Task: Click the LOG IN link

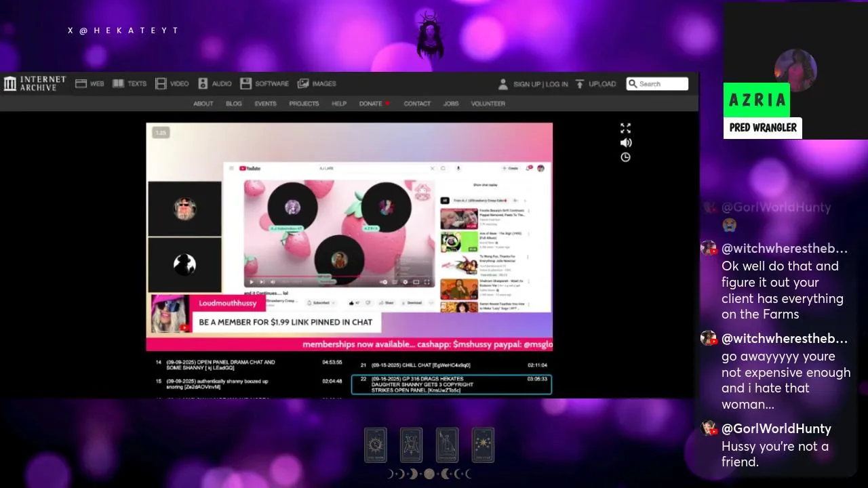Action: pos(557,84)
